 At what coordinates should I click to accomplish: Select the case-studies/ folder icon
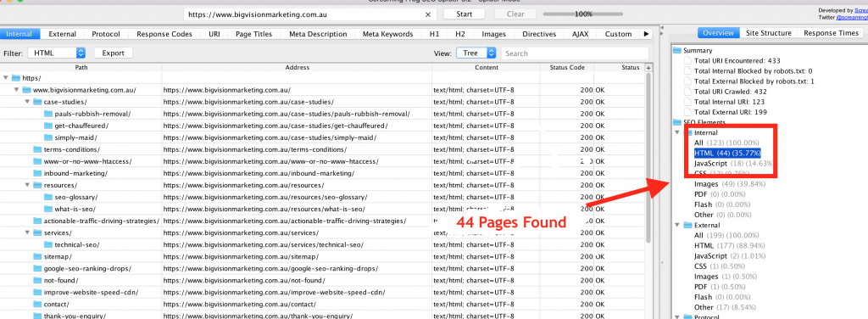click(37, 102)
